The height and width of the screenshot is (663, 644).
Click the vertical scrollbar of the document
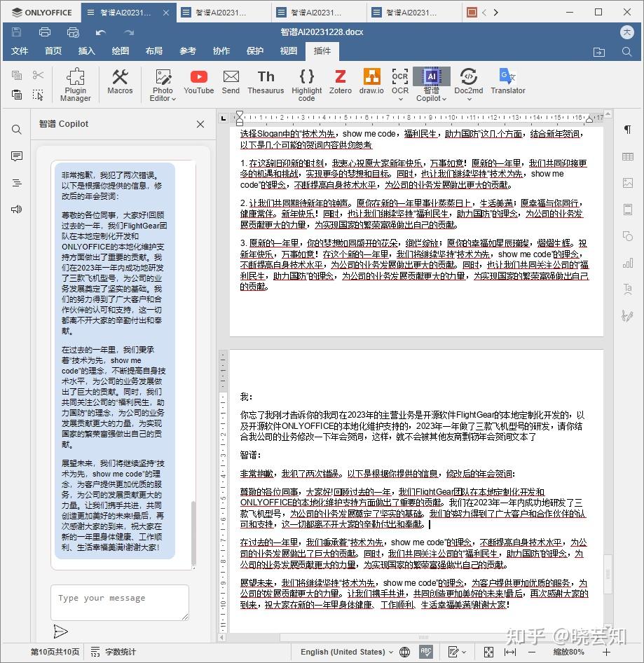tap(608, 573)
